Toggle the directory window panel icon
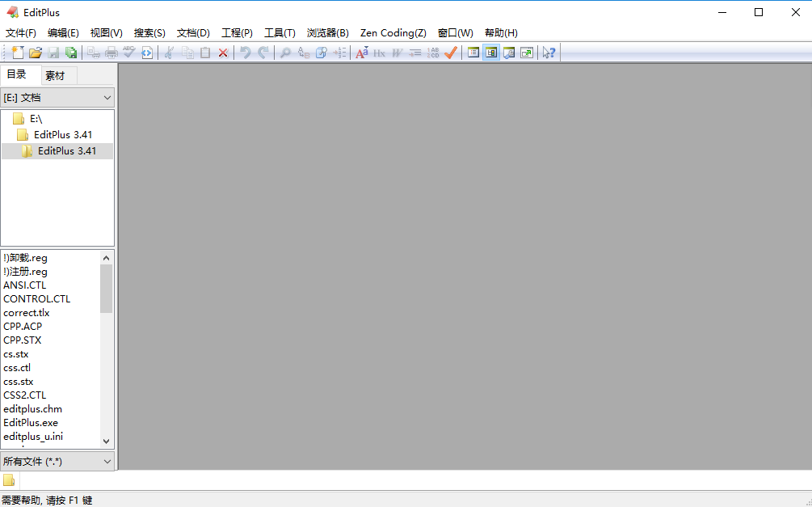The height and width of the screenshot is (507, 812). pyautogui.click(x=490, y=52)
